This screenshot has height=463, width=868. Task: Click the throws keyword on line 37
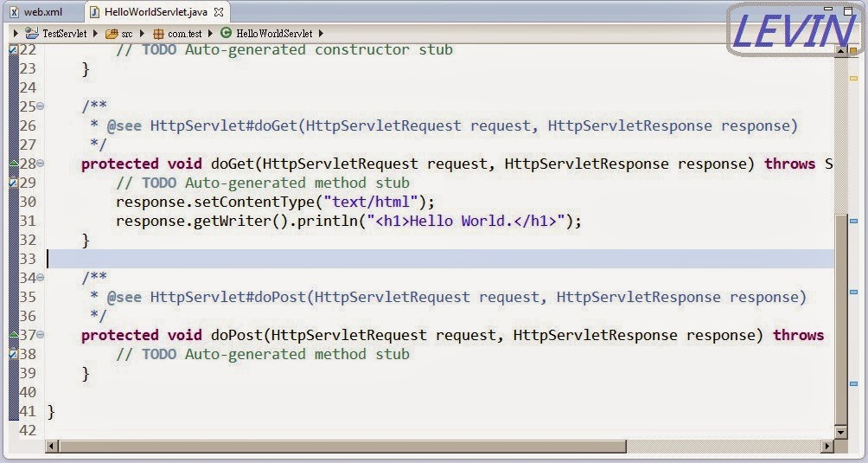click(x=798, y=335)
